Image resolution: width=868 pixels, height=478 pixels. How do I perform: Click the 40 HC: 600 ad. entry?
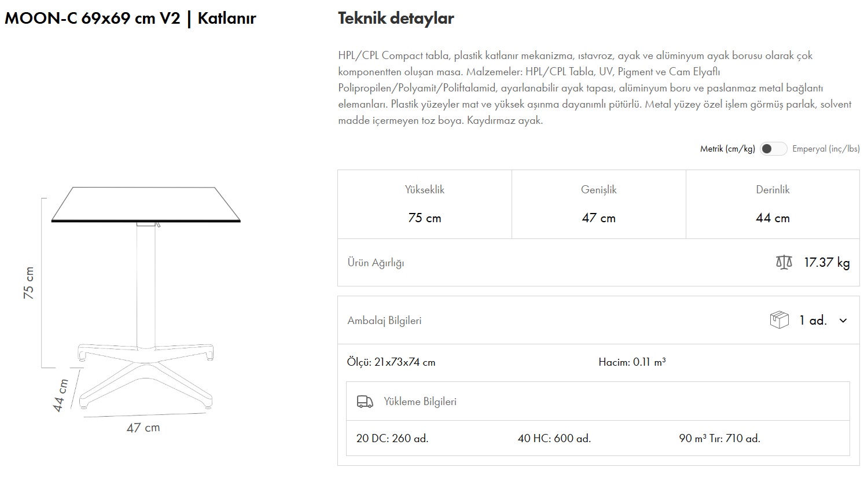(x=554, y=439)
